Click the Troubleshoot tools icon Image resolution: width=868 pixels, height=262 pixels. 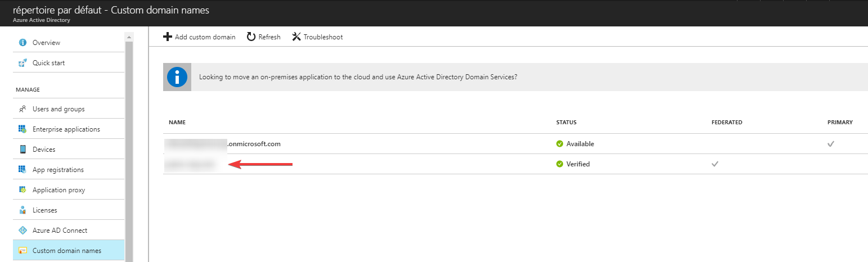point(296,37)
